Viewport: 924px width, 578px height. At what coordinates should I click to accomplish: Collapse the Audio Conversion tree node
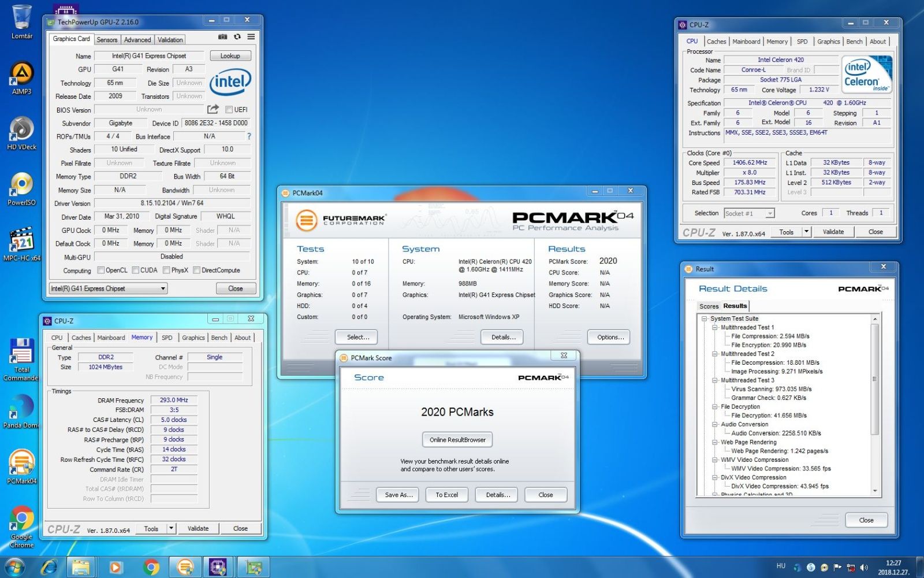[x=714, y=424]
